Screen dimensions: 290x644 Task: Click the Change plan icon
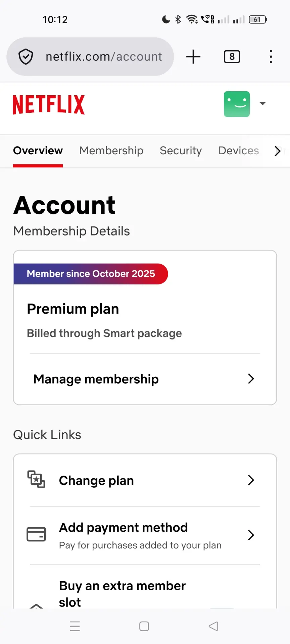(36, 479)
